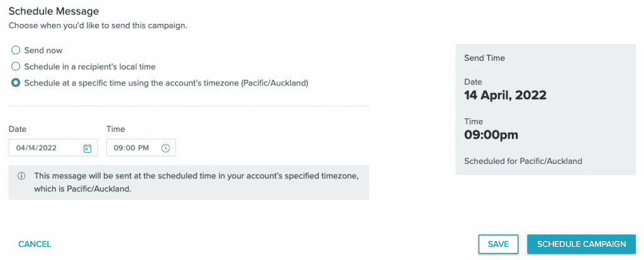Click the '14 April, 2022' summary date
The width and height of the screenshot is (644, 260).
click(505, 95)
